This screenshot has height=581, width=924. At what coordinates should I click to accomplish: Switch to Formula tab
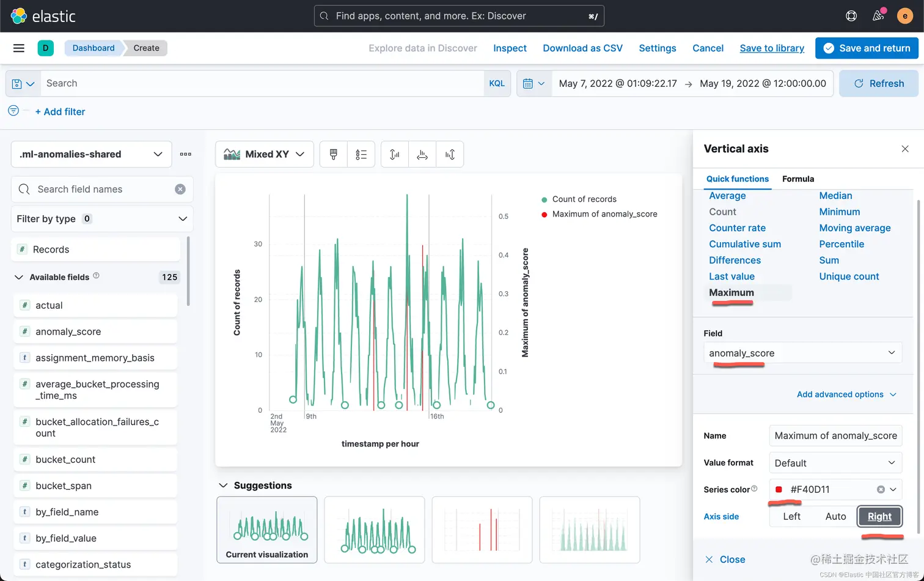coord(798,179)
